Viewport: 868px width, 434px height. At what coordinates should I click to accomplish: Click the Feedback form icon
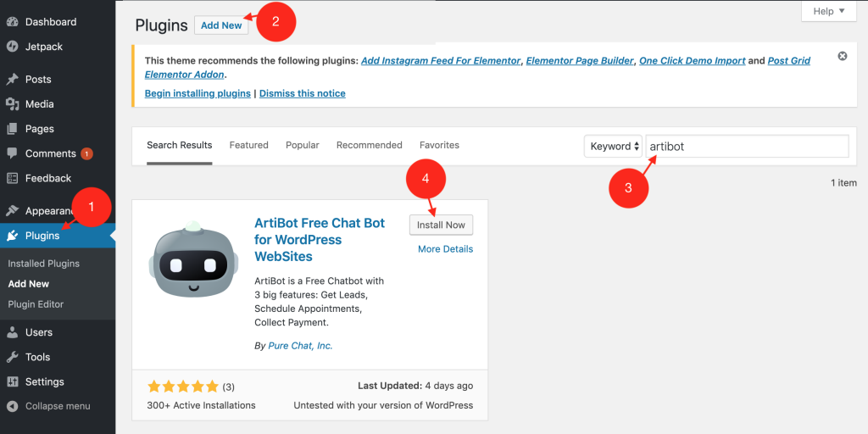12,178
